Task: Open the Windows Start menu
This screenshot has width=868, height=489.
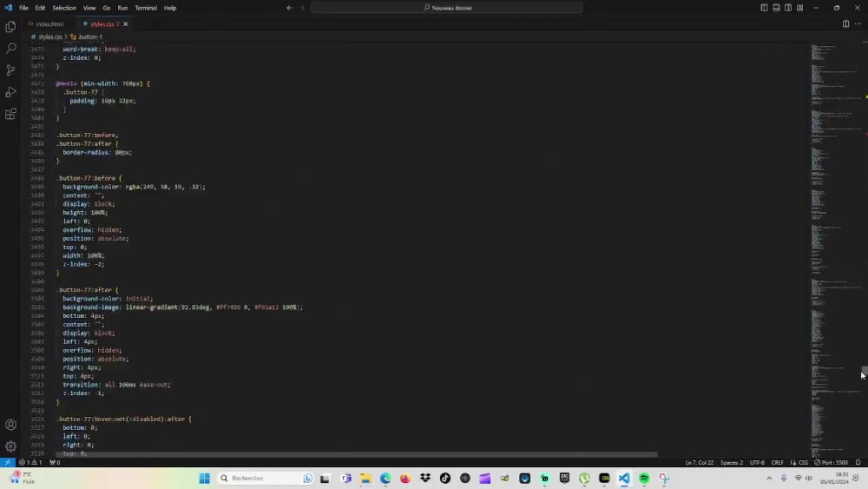Action: point(204,479)
